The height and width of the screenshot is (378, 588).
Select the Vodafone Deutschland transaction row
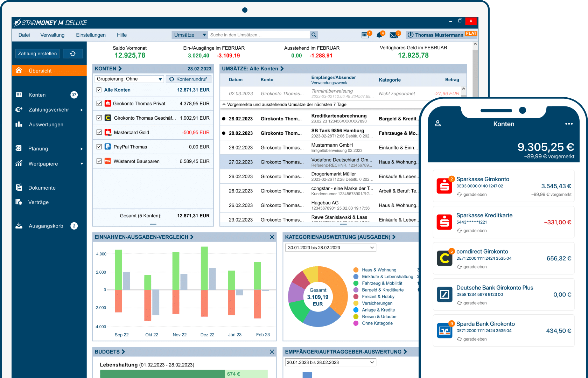(x=319, y=162)
